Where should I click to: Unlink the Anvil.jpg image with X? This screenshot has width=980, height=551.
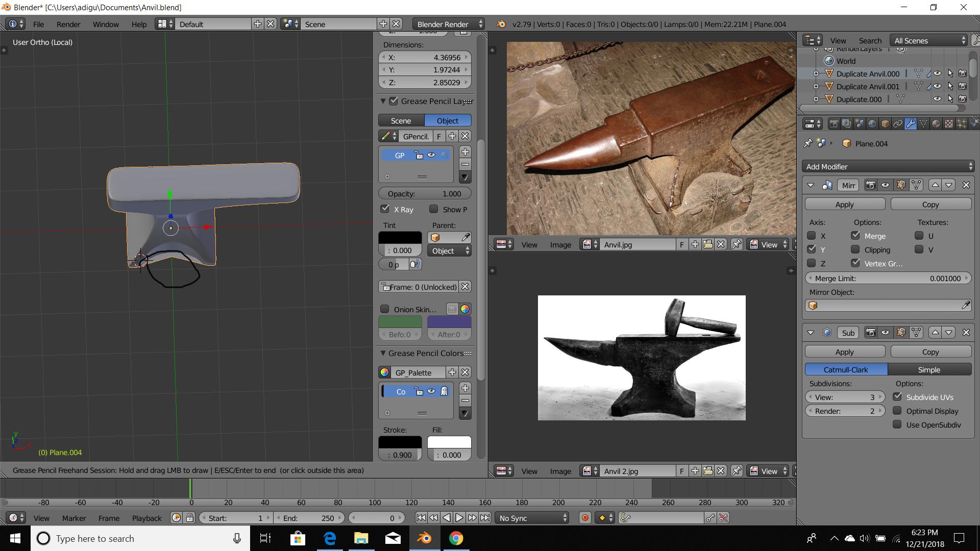pos(721,244)
